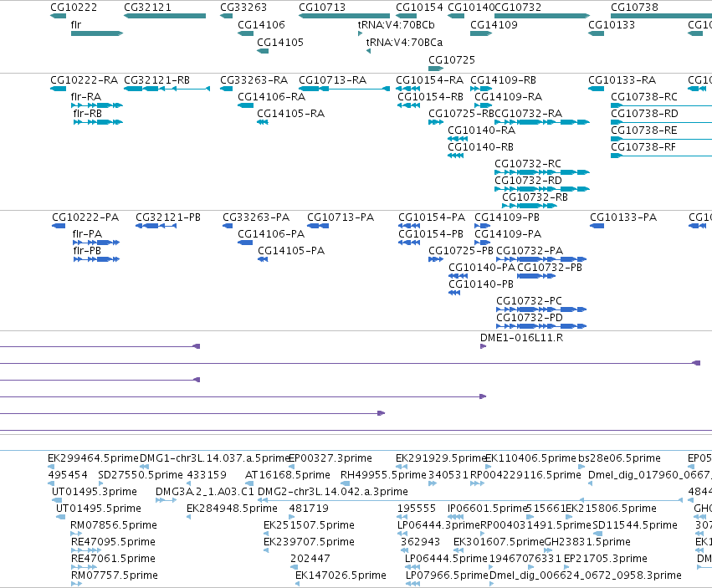Select the CG32121 gene label

click(x=147, y=8)
